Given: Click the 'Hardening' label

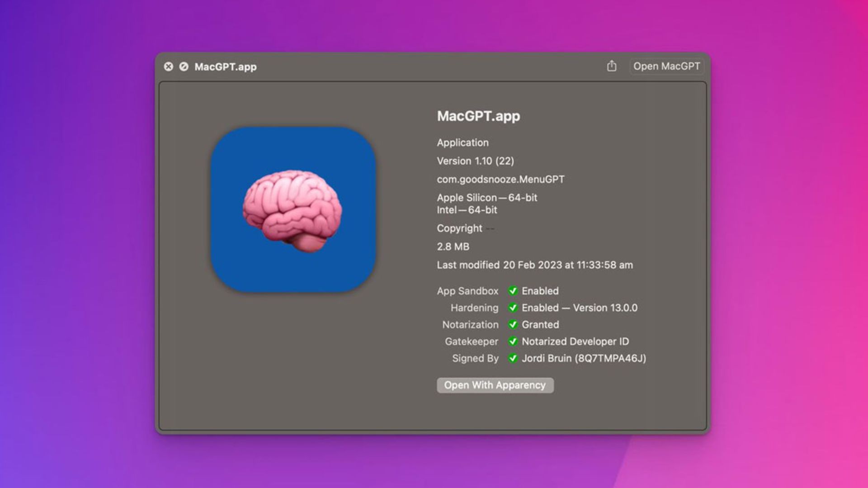Looking at the screenshot, I should click(x=474, y=308).
